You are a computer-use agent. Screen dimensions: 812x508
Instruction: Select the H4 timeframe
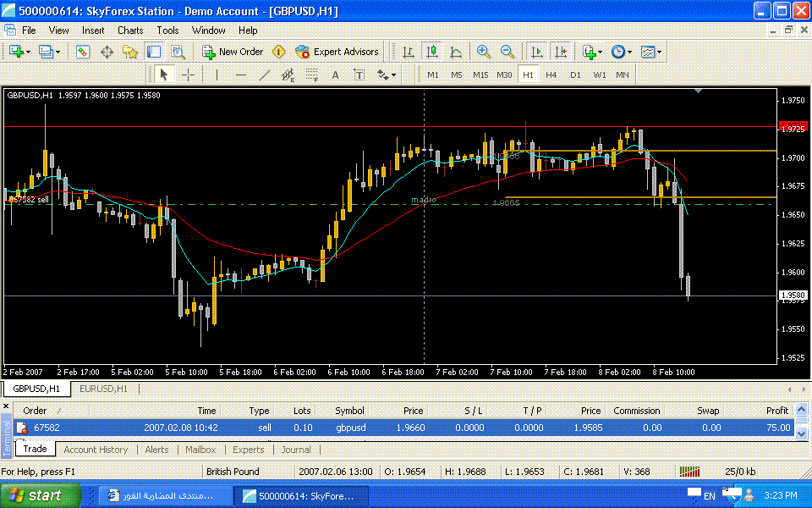551,75
